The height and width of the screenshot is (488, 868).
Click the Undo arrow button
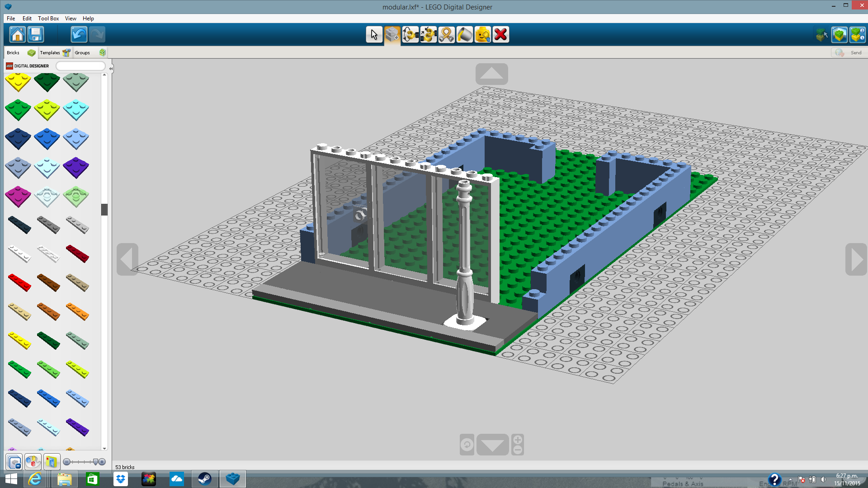tap(79, 35)
